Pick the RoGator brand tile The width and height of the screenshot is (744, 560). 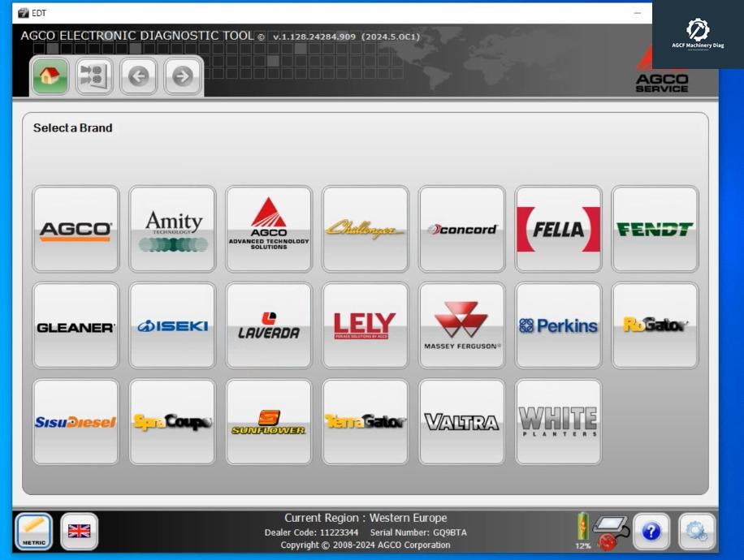point(655,325)
